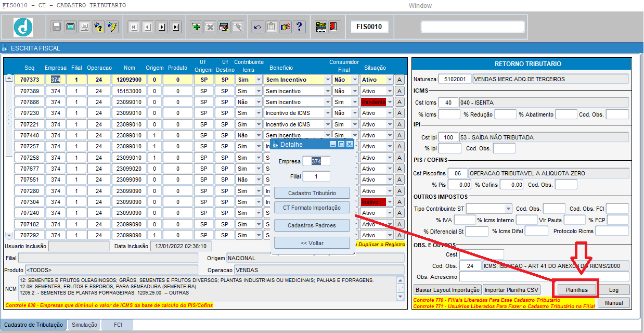Click the printer icon in the toolbar
The height and width of the screenshot is (333, 644).
click(84, 27)
